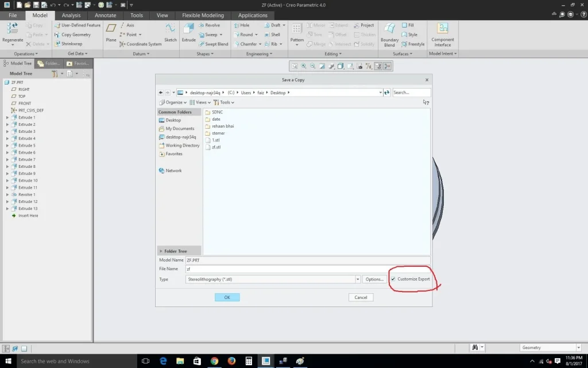The height and width of the screenshot is (368, 588).
Task: Open the Tools dropdown in dialog
Action: (x=224, y=102)
